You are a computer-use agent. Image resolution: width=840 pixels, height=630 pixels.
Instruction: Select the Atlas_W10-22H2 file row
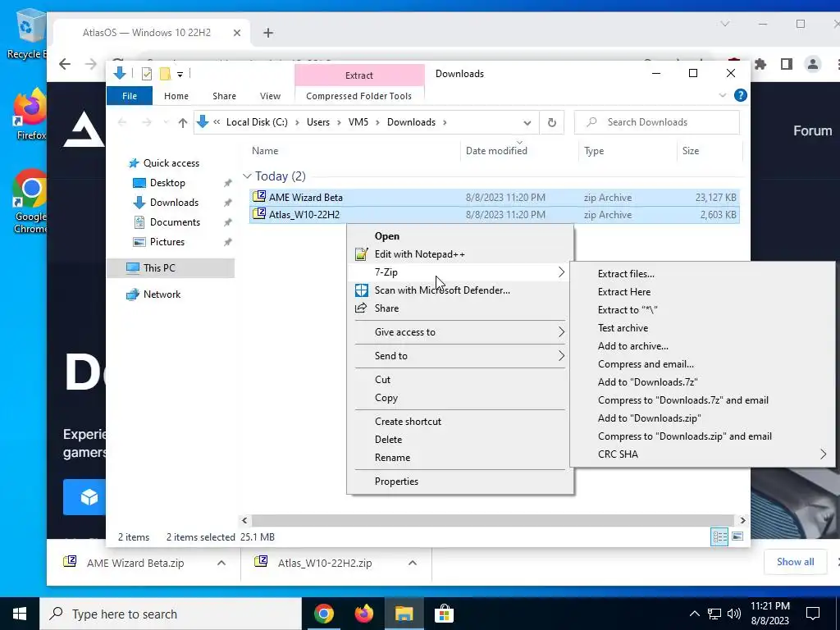point(494,215)
